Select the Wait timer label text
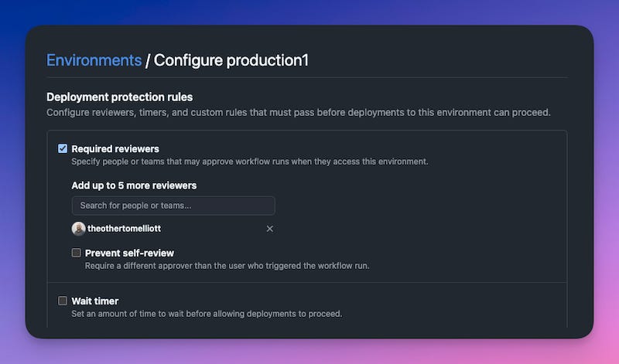 [x=95, y=301]
